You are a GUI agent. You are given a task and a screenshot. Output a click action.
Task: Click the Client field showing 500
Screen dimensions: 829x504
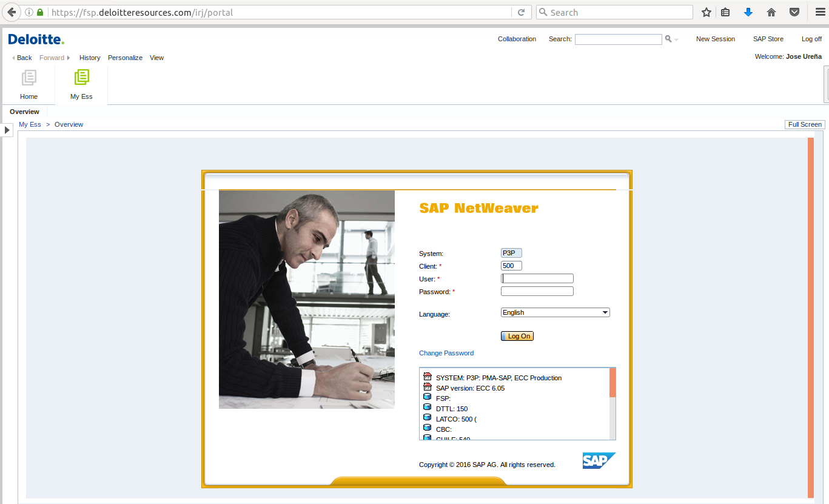click(x=511, y=266)
